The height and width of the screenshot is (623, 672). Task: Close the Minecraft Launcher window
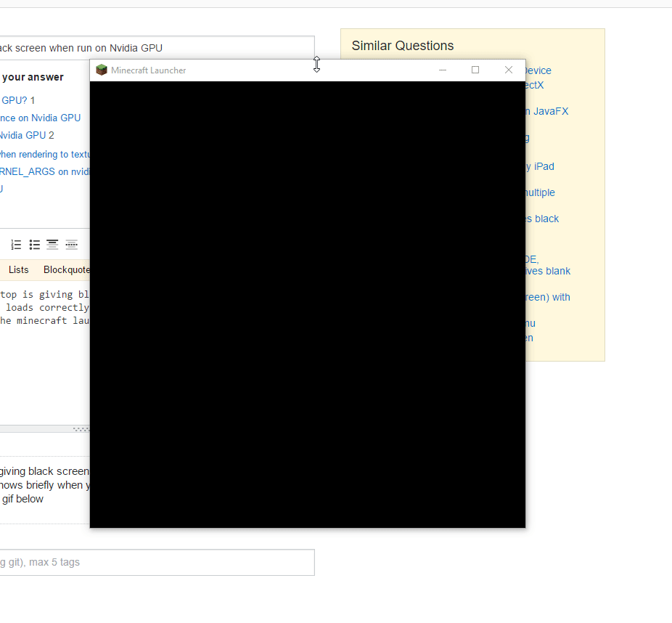[509, 70]
